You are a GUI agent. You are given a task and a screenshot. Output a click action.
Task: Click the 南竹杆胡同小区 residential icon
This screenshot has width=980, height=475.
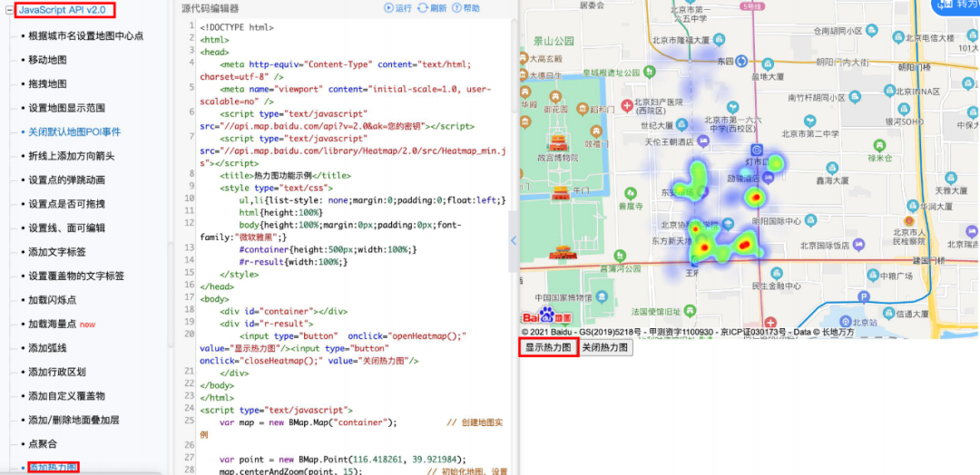coord(853,97)
